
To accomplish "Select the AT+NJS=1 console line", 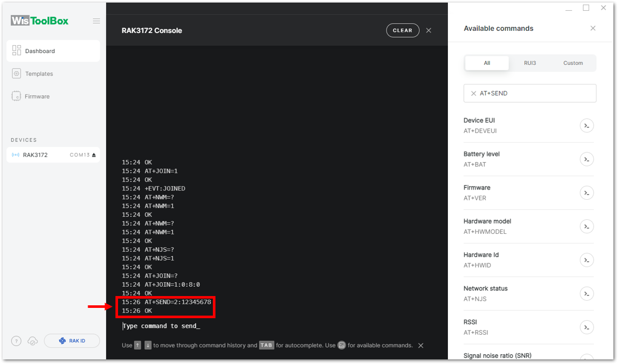I will (x=148, y=258).
